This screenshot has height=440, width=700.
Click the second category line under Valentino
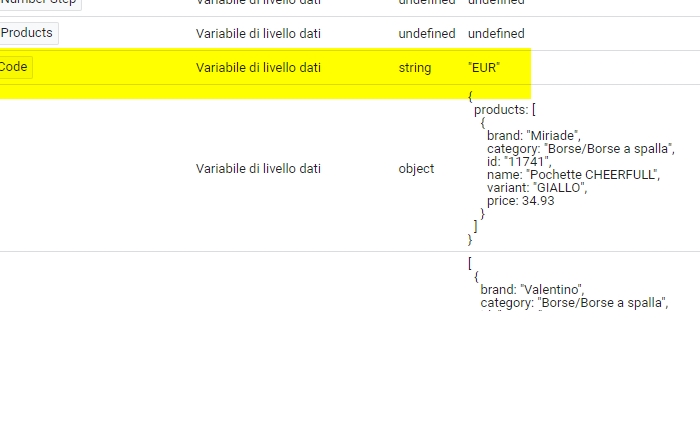click(x=574, y=303)
